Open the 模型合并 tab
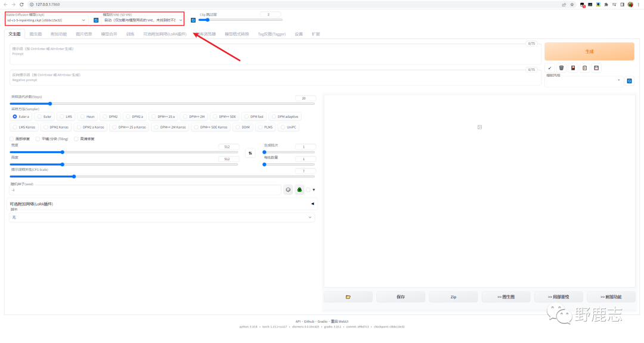Image resolution: width=644 pixels, height=343 pixels. tap(109, 34)
